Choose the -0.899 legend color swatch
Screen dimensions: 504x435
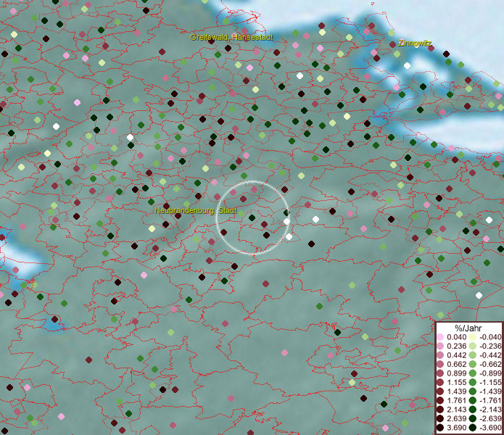pyautogui.click(x=473, y=373)
